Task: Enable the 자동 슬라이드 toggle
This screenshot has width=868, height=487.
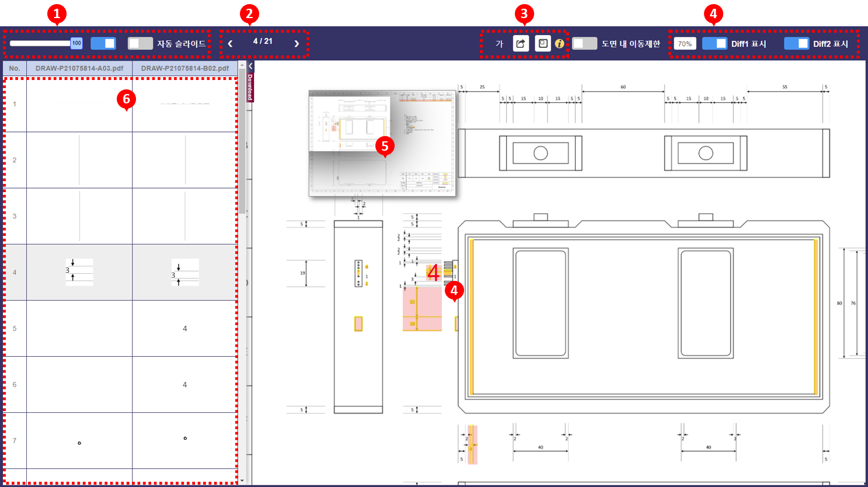Action: (140, 44)
